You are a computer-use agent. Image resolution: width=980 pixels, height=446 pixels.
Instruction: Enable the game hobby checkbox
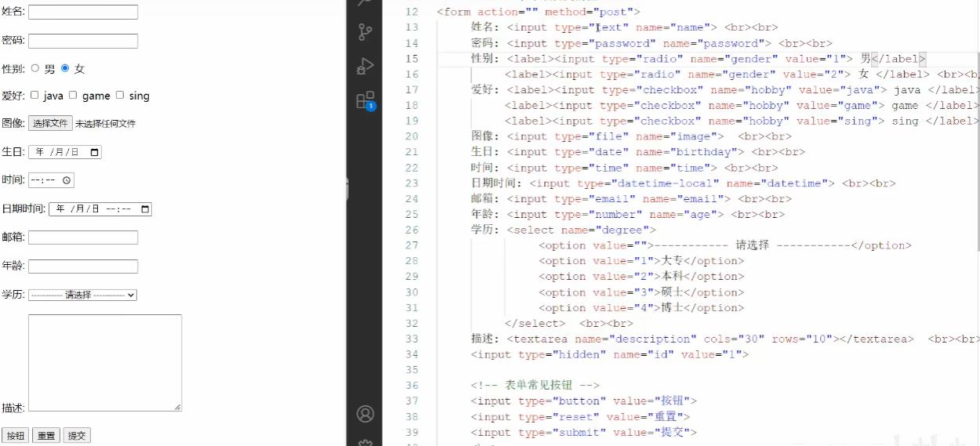click(73, 95)
